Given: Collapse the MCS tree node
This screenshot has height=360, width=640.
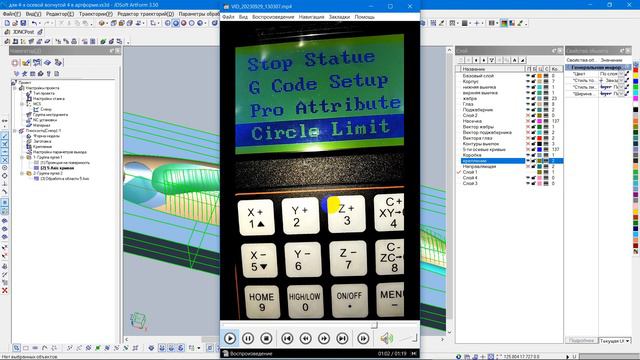Looking at the screenshot, I should 22,104.
